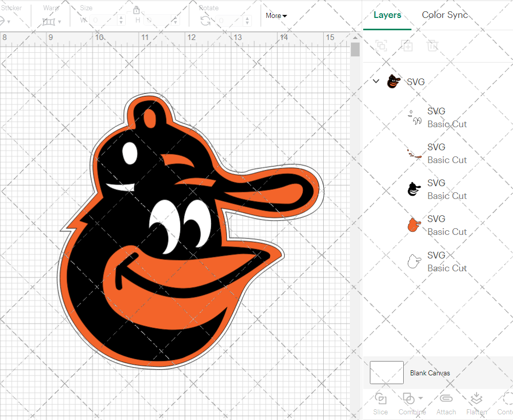Click the Attach paperclip icon
Image resolution: width=513 pixels, height=420 pixels.
pyautogui.click(x=446, y=399)
